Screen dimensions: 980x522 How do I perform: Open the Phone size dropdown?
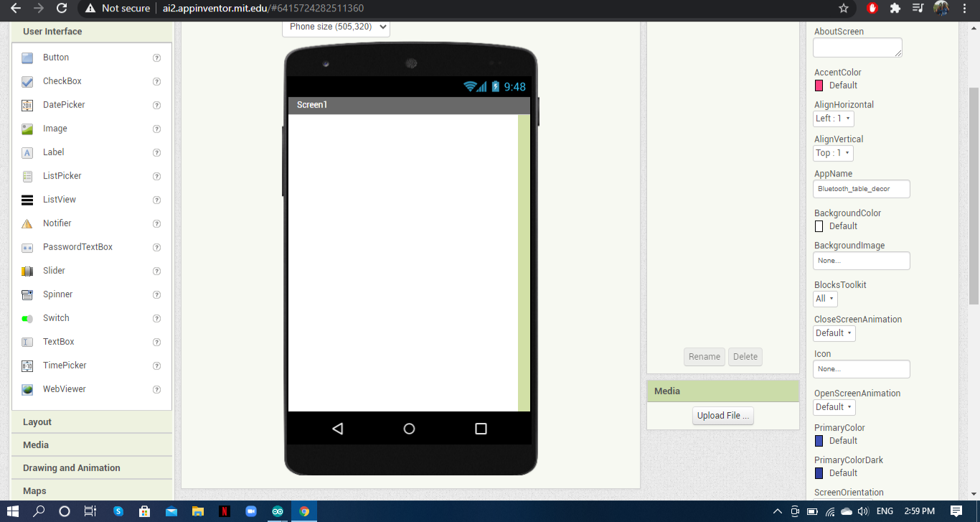tap(336, 27)
